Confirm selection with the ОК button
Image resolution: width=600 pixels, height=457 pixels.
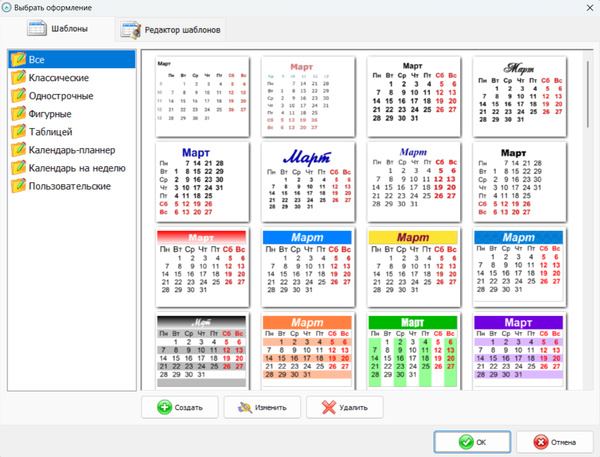point(472,442)
